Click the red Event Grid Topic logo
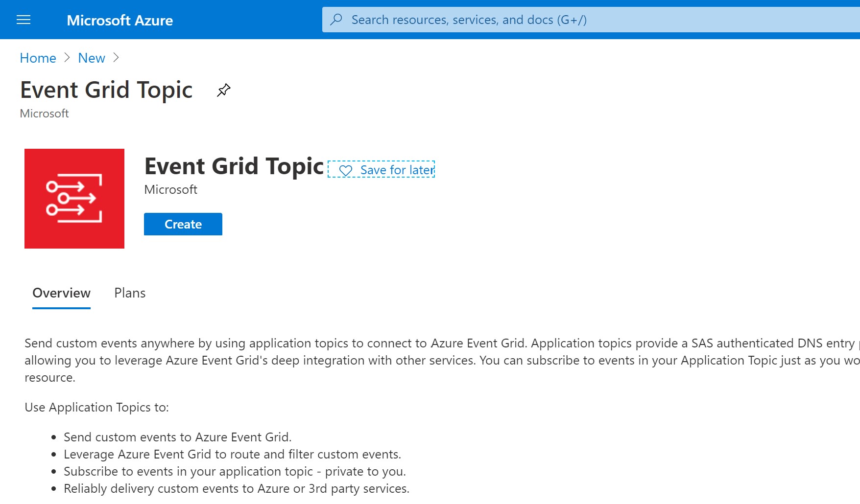860x504 pixels. pos(74,199)
